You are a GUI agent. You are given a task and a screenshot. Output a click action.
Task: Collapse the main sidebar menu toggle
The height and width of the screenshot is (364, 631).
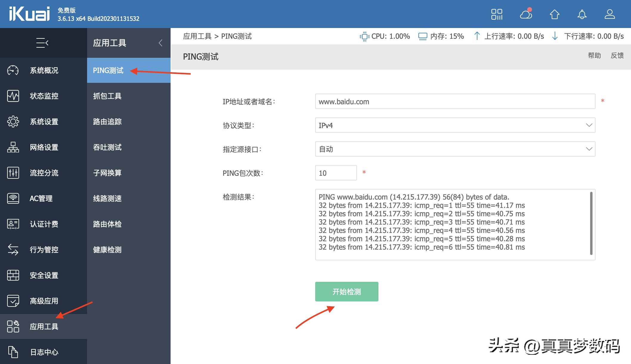pos(42,43)
